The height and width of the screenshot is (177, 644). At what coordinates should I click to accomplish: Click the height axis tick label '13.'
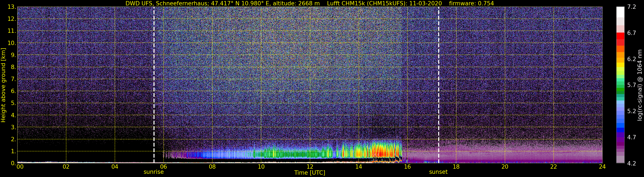click(x=12, y=7)
